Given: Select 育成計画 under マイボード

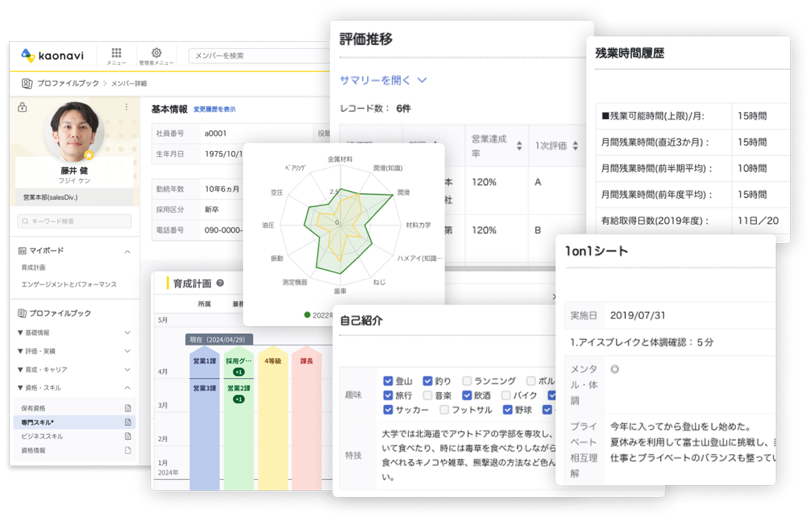Looking at the screenshot, I should coord(33,269).
